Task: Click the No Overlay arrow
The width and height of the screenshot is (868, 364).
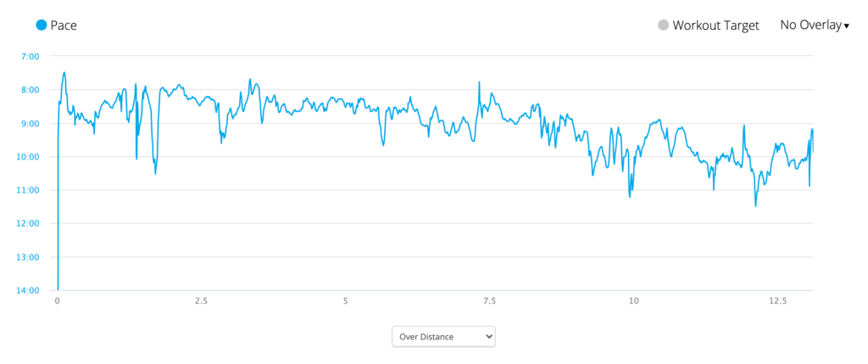Action: click(847, 26)
